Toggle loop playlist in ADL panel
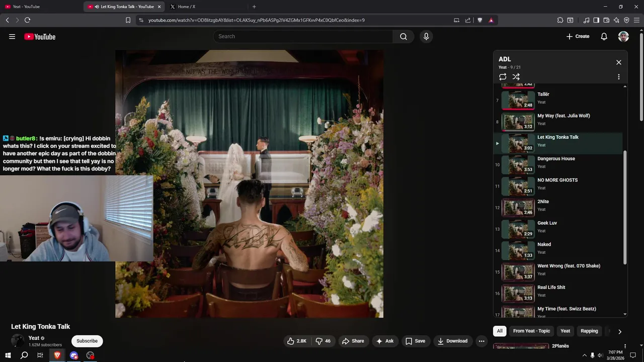Viewport: 644px width, 362px height. point(503,77)
